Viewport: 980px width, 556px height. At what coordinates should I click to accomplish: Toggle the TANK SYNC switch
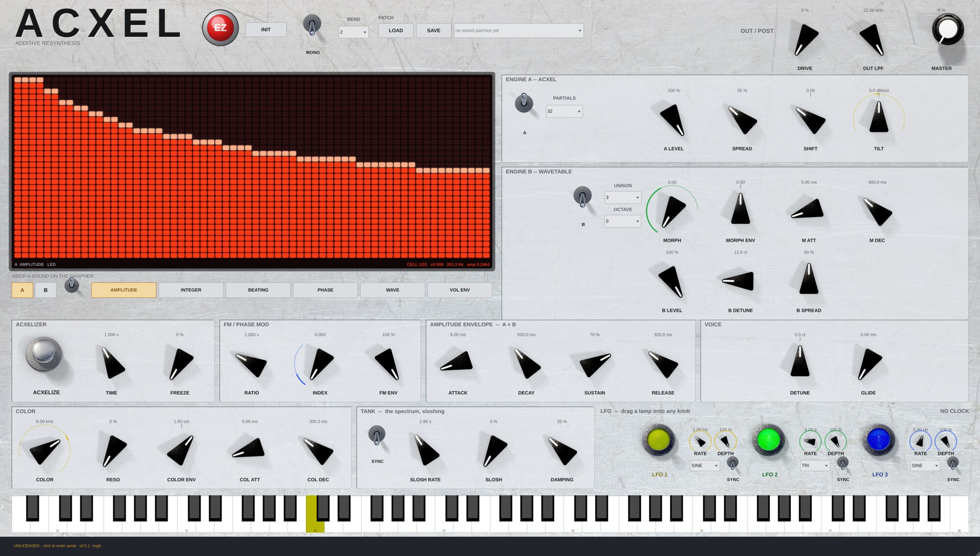pyautogui.click(x=377, y=435)
